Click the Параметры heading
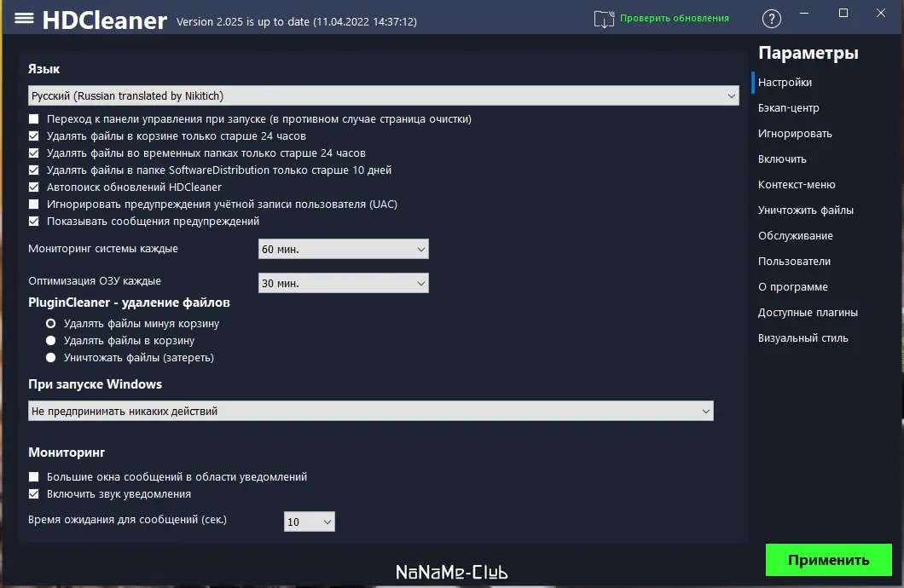The width and height of the screenshot is (904, 588). (808, 53)
